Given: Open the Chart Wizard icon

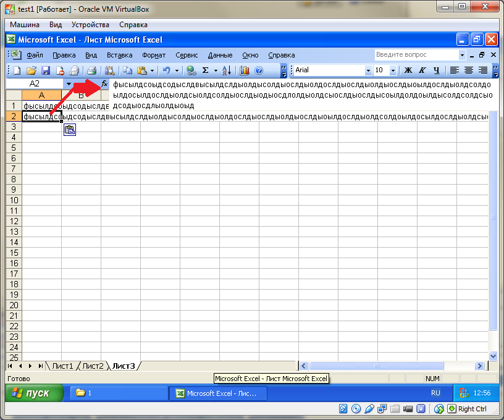Looking at the screenshot, I should pyautogui.click(x=245, y=70).
